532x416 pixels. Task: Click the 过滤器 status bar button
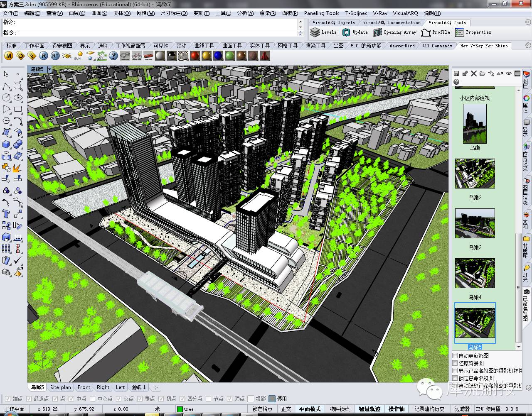tap(462, 409)
